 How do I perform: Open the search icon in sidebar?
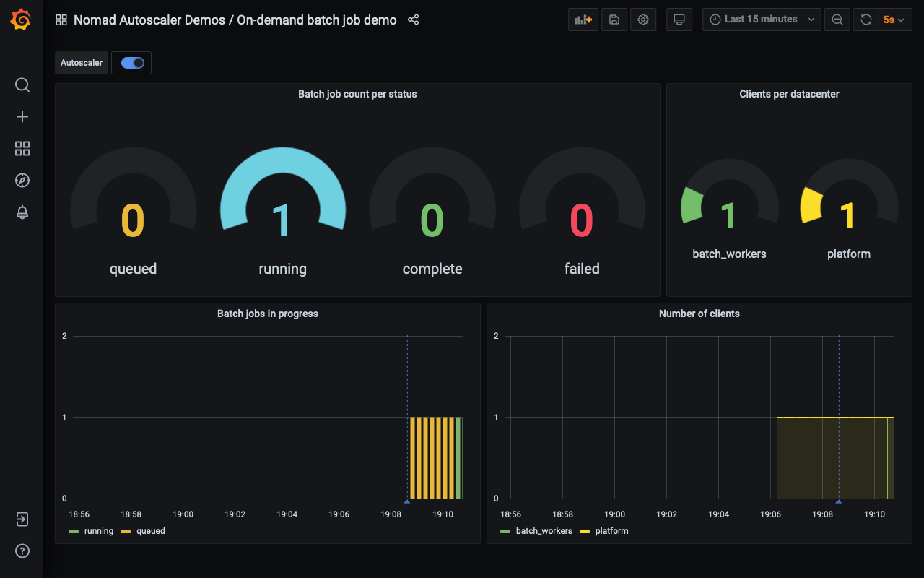coord(22,85)
